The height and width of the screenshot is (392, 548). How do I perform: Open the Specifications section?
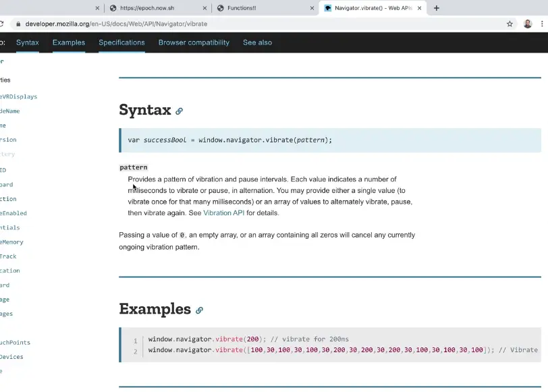click(121, 43)
